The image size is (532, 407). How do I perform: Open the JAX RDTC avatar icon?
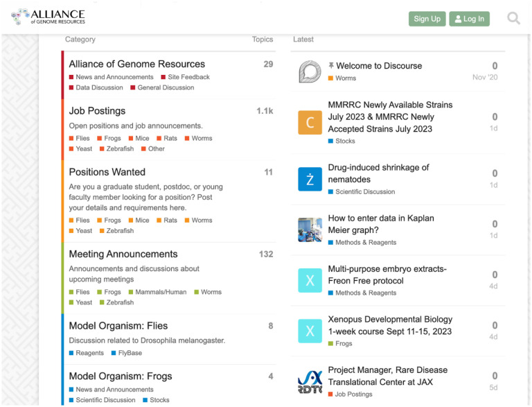(310, 382)
